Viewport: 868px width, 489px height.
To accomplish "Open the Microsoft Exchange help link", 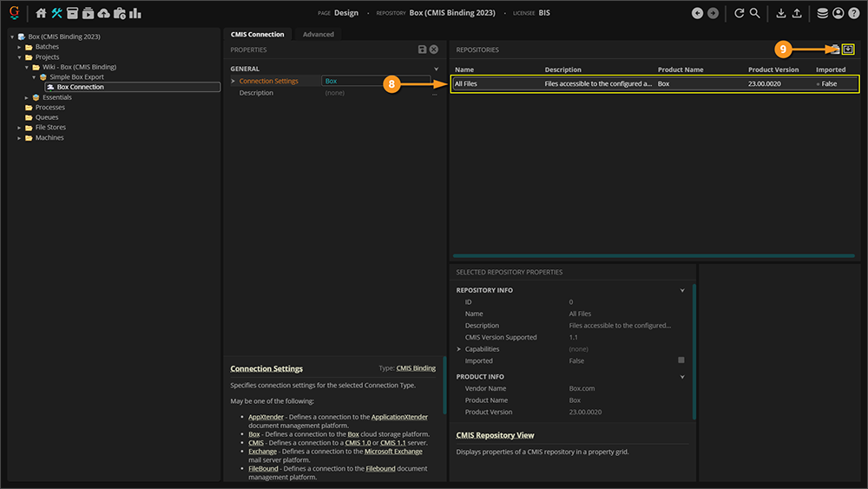I will (x=392, y=452).
